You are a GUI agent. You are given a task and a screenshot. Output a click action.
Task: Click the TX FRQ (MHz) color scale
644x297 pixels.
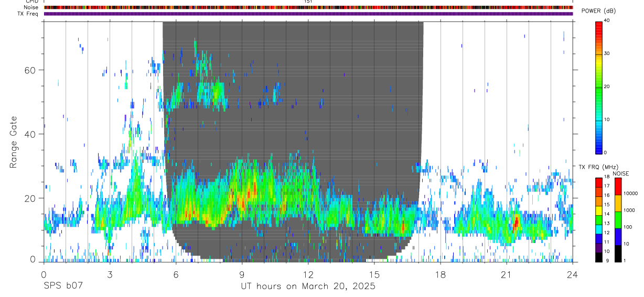[x=599, y=220]
